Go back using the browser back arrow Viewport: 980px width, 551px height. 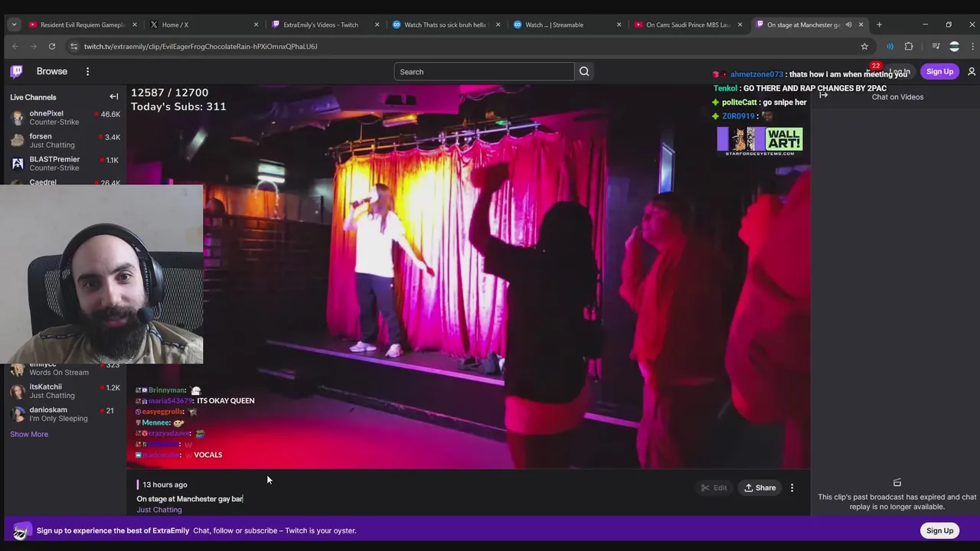pos(15,46)
